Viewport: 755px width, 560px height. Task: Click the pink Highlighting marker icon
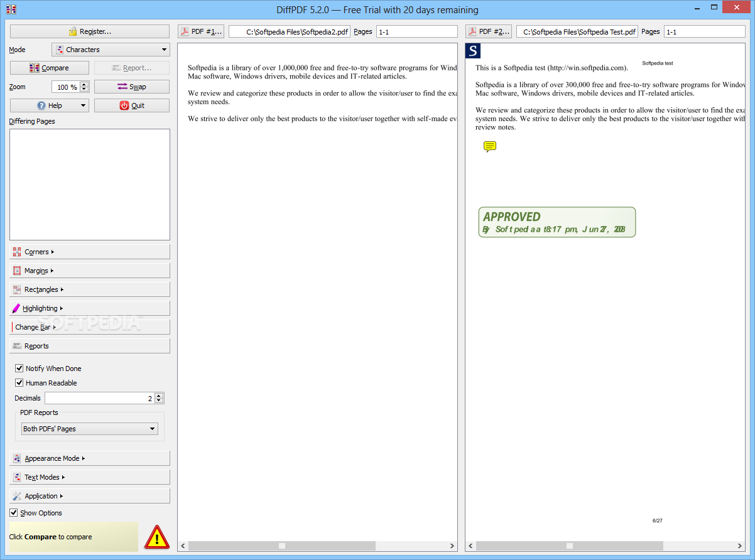(x=16, y=308)
